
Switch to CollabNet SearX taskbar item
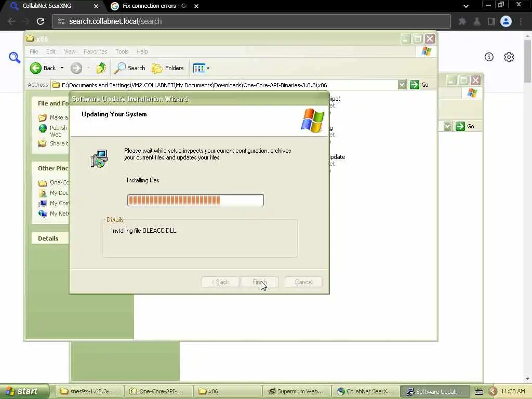pos(366,392)
